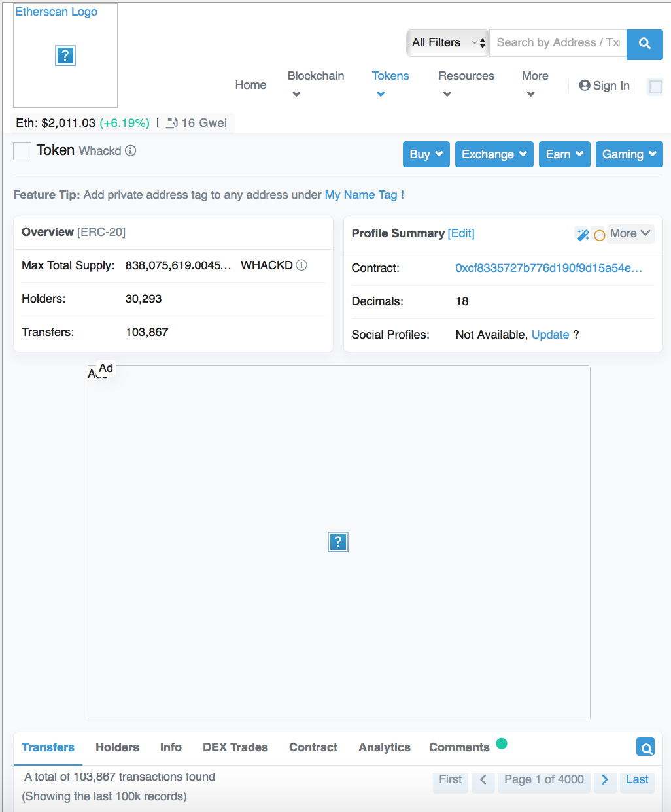Click the Sign In link
The width and height of the screenshot is (671, 812).
pyautogui.click(x=604, y=86)
